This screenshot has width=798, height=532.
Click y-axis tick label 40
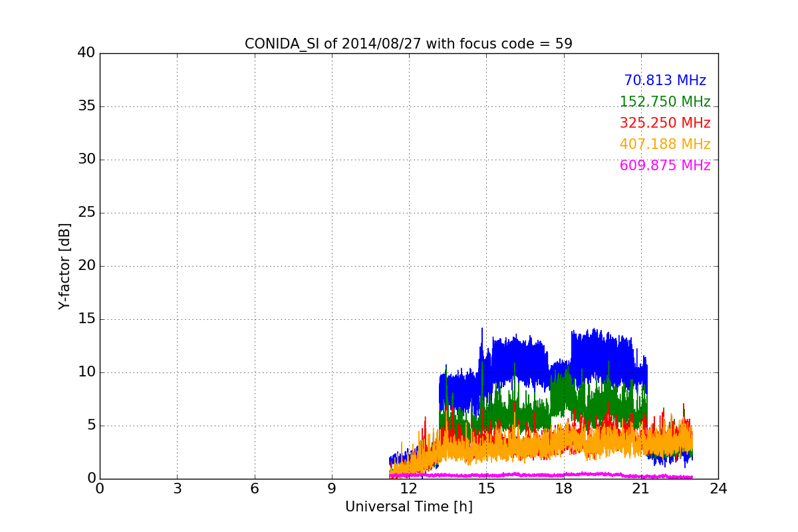(86, 53)
